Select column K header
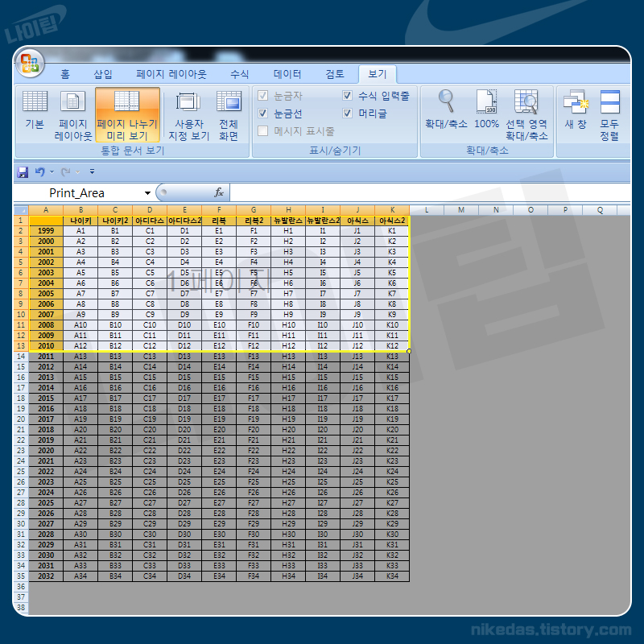 392,210
